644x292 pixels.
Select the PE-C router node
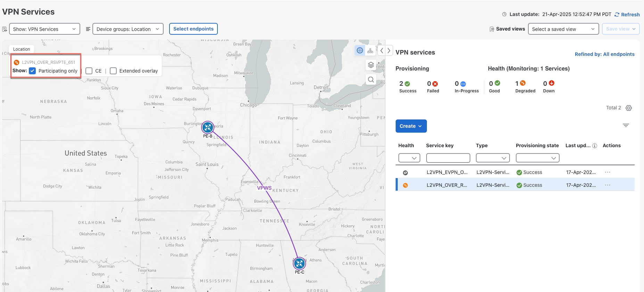pos(299,264)
